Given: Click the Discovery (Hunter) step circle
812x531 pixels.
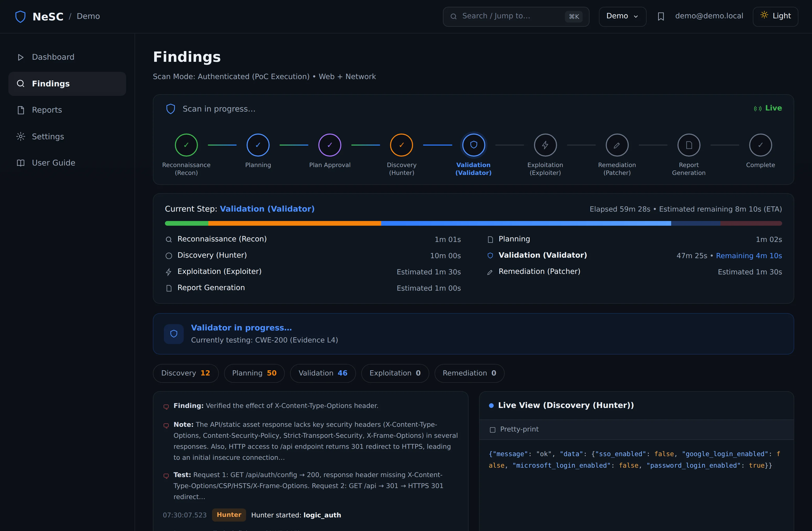Looking at the screenshot, I should 402,145.
